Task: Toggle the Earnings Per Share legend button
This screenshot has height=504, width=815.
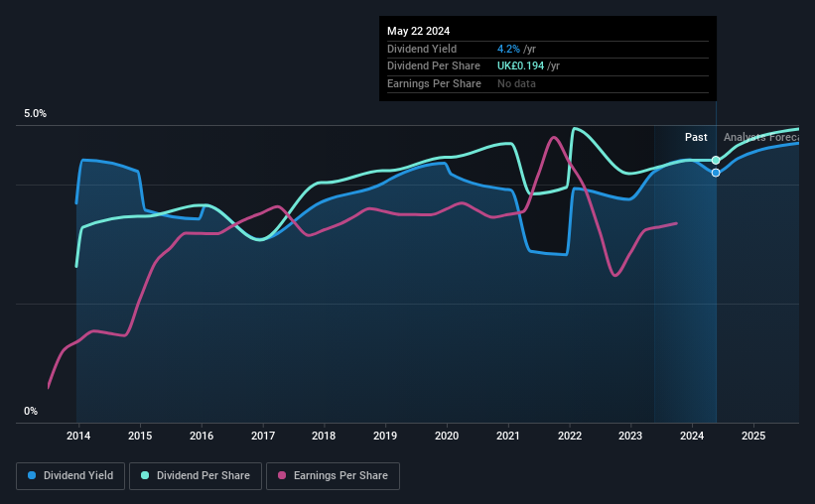Action: point(333,476)
